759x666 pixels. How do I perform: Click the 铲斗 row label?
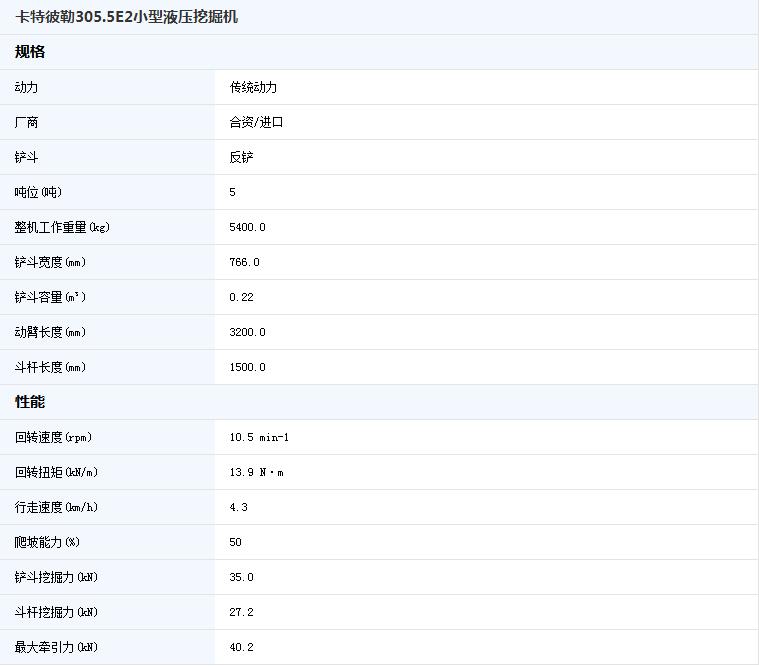(x=26, y=157)
